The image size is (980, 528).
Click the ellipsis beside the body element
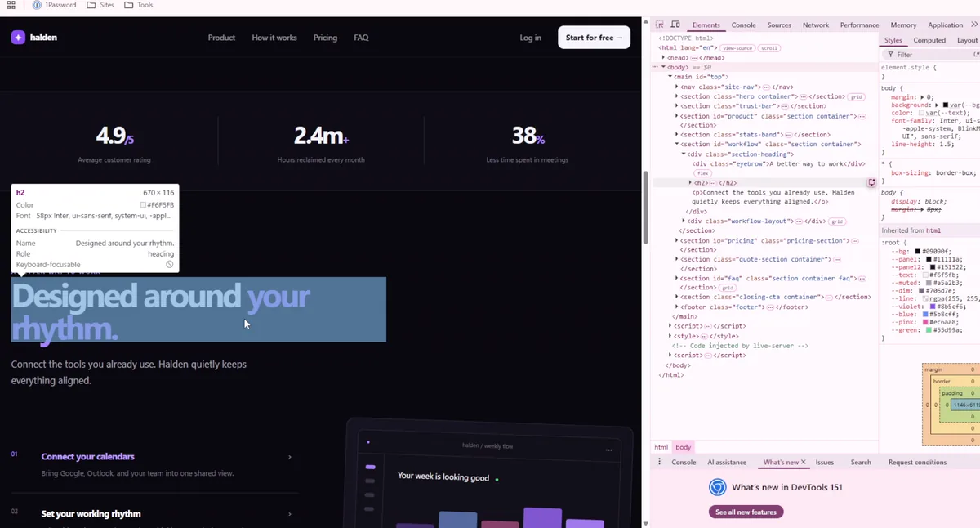655,67
